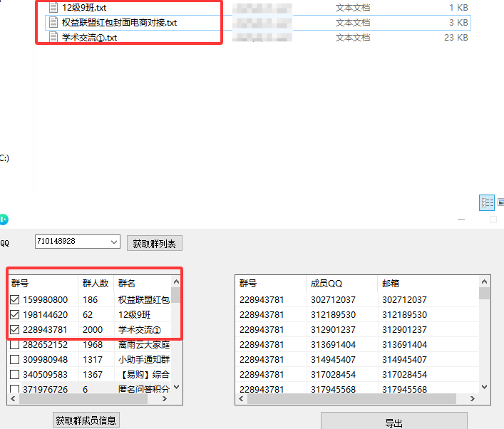Viewport: 504px width, 429px height.
Task: Click 导出 to export members
Action: point(394,422)
